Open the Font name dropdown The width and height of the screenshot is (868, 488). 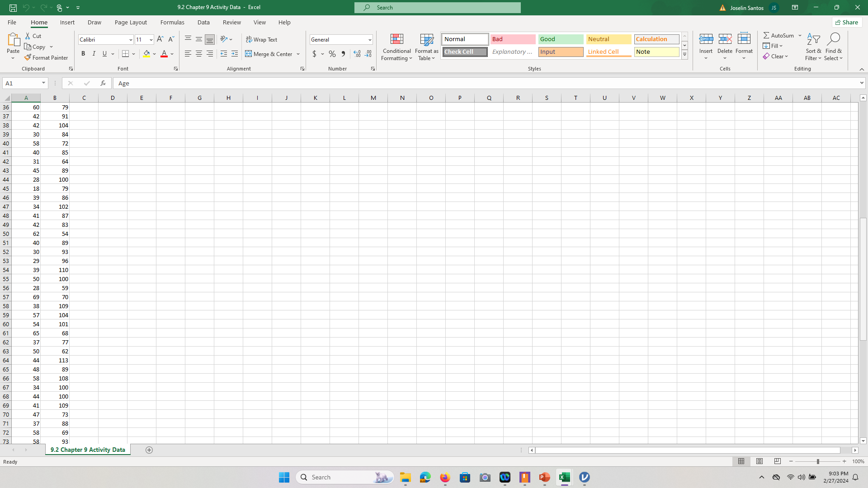(x=130, y=39)
